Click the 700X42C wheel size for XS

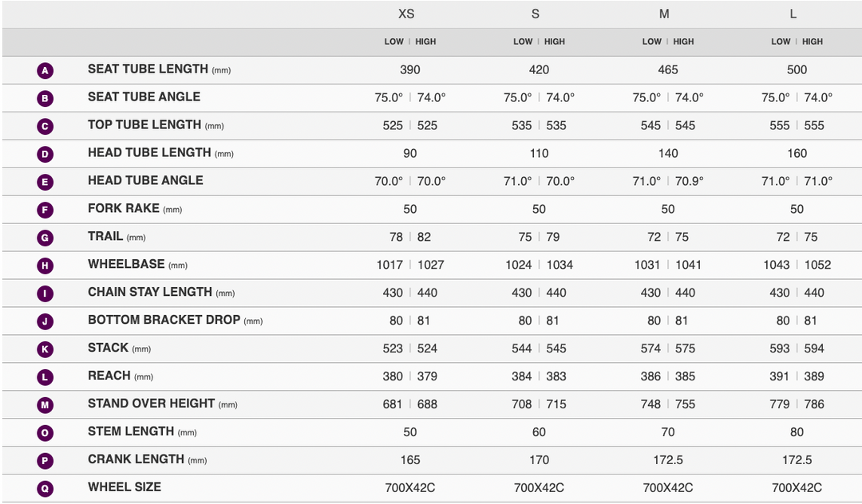pos(409,488)
